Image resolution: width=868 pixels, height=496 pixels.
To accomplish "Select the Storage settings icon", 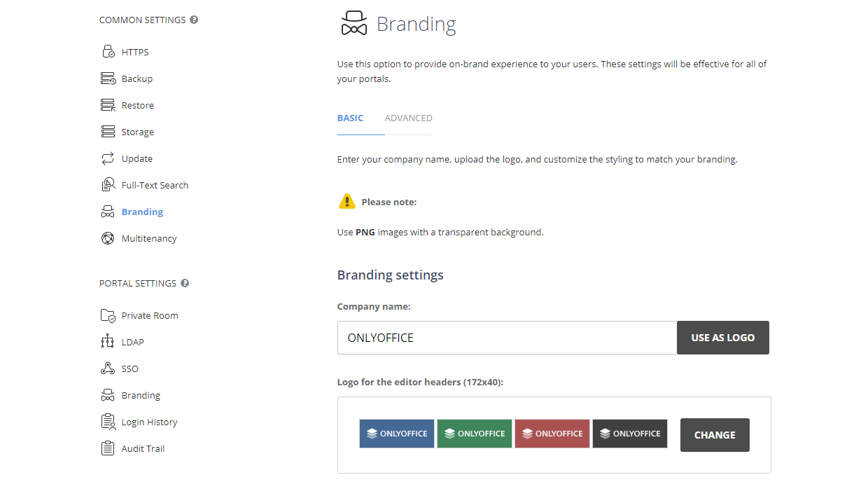I will click(x=108, y=131).
